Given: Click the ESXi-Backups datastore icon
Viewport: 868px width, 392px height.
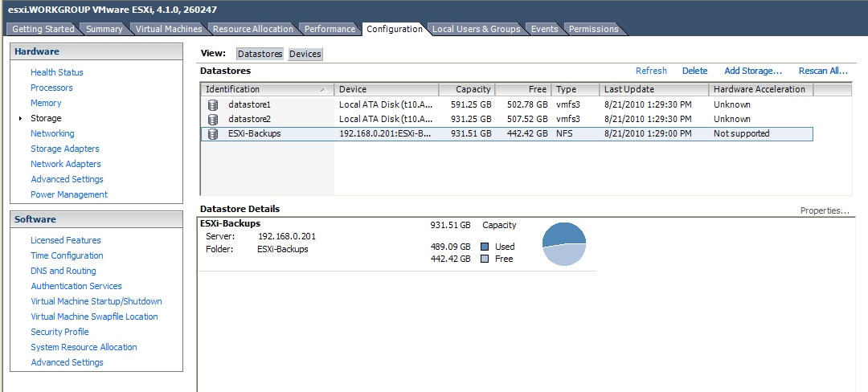Looking at the screenshot, I should [212, 134].
